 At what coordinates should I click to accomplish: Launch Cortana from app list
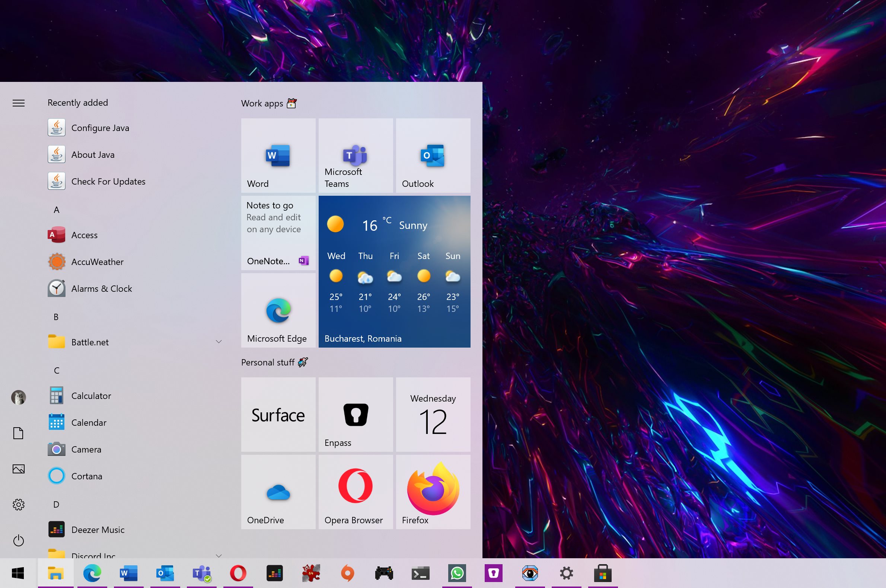(x=135, y=476)
